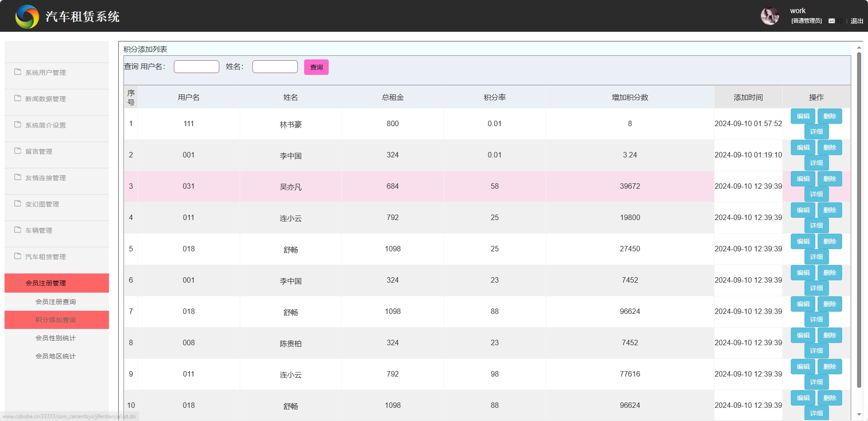Click folder icon beside 车辆管理
Screen dimensions: 868x421
tap(18, 230)
